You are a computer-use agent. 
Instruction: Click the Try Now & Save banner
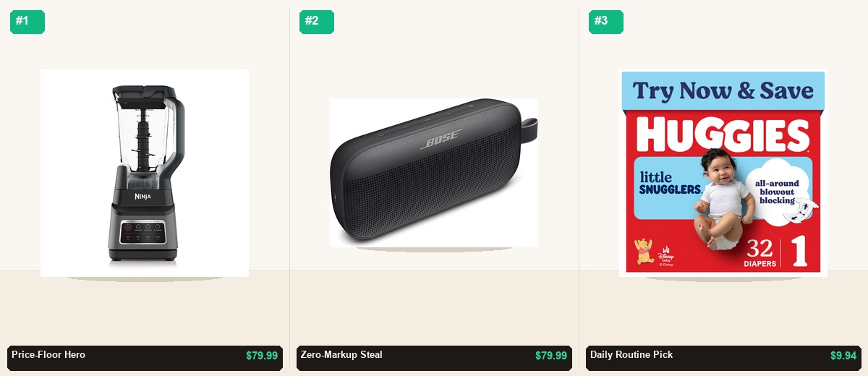tap(723, 91)
